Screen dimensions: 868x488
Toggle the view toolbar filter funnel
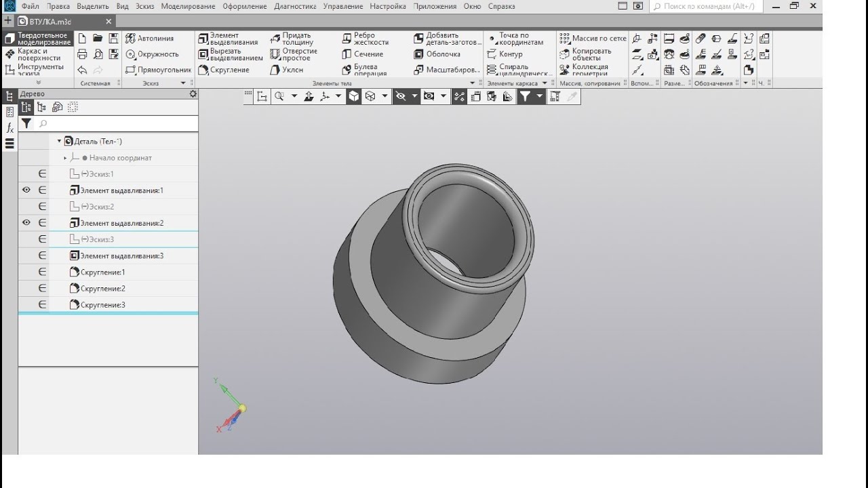(525, 96)
